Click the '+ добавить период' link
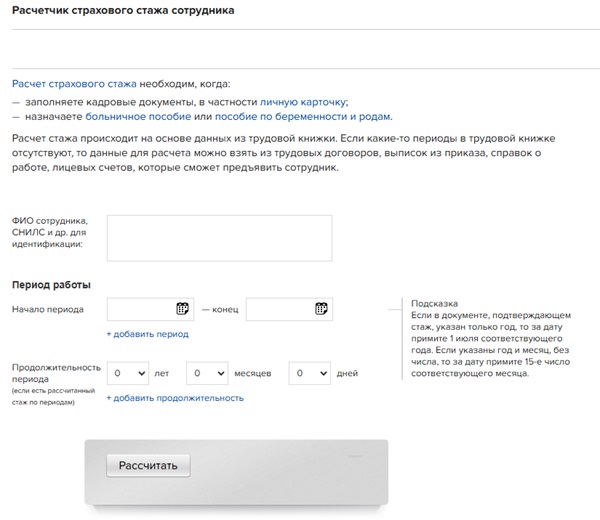Viewport: 600px width, 520px height. [147, 334]
